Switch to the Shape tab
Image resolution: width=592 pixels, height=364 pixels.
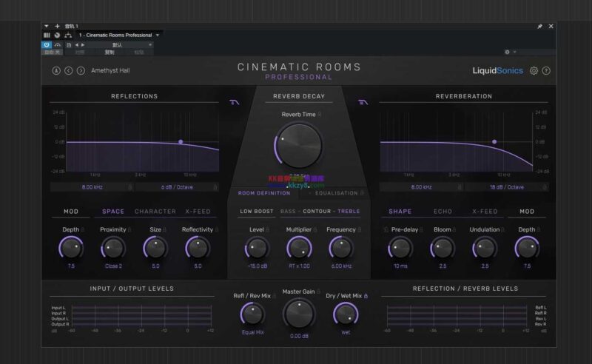[x=400, y=212]
